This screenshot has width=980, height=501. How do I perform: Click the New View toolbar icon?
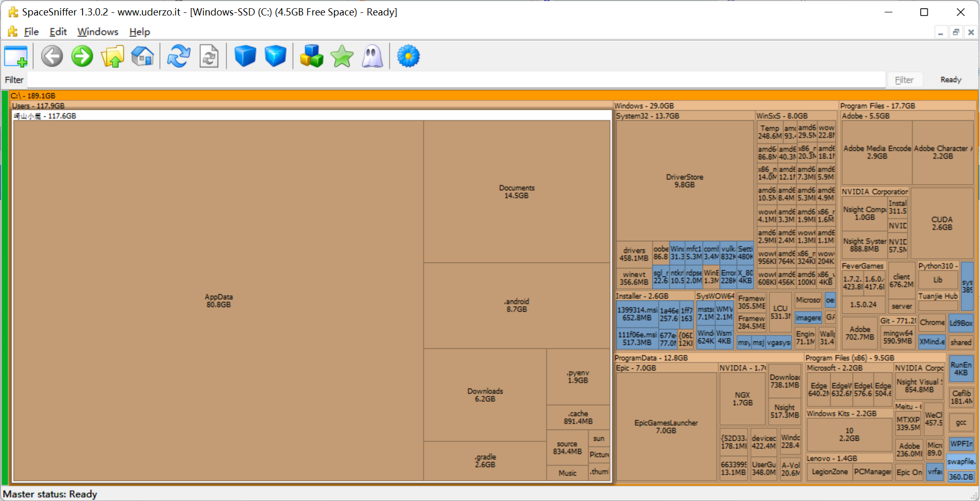[x=16, y=56]
